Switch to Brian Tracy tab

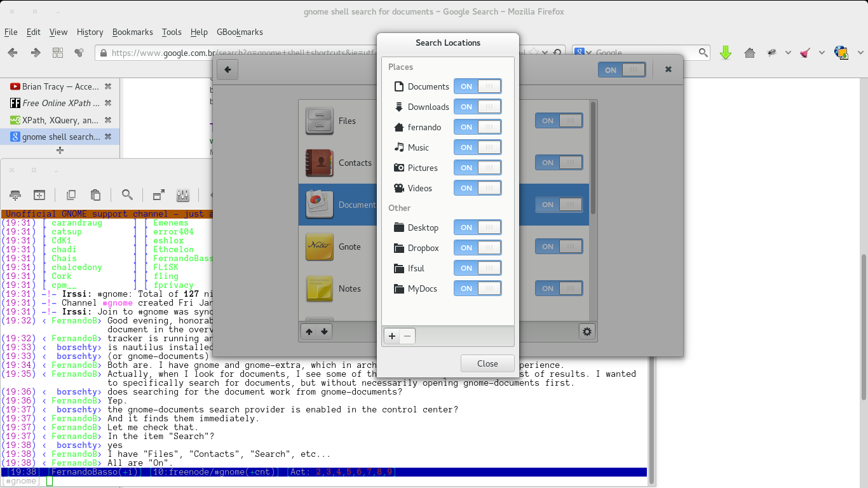pyautogui.click(x=60, y=86)
